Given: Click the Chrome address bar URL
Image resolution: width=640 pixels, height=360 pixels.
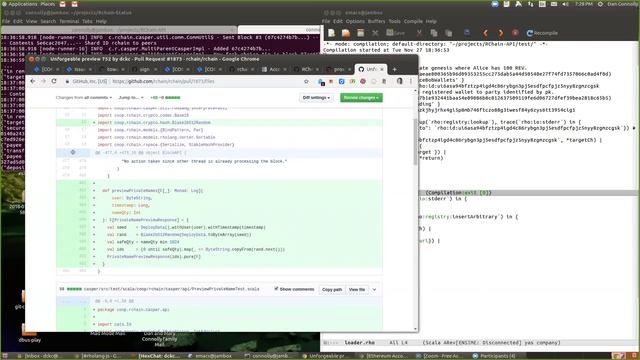Looking at the screenshot, I should (163, 81).
